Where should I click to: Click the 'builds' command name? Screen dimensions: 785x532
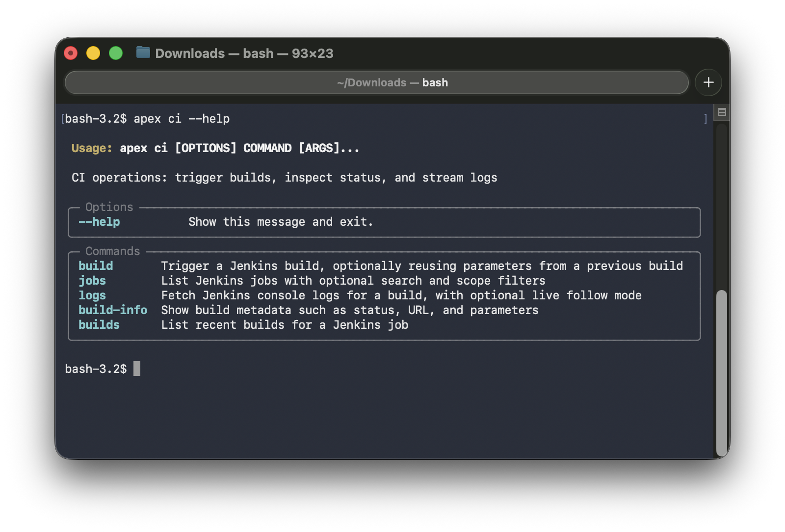point(99,324)
